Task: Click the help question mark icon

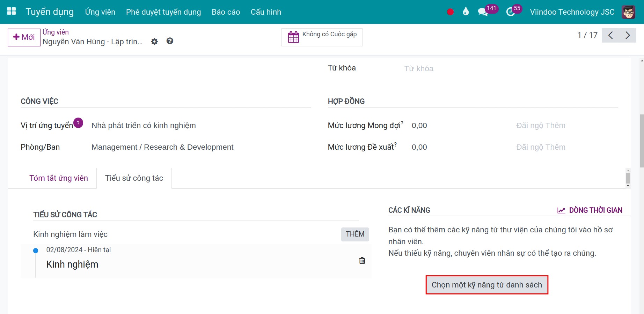Action: pos(170,41)
